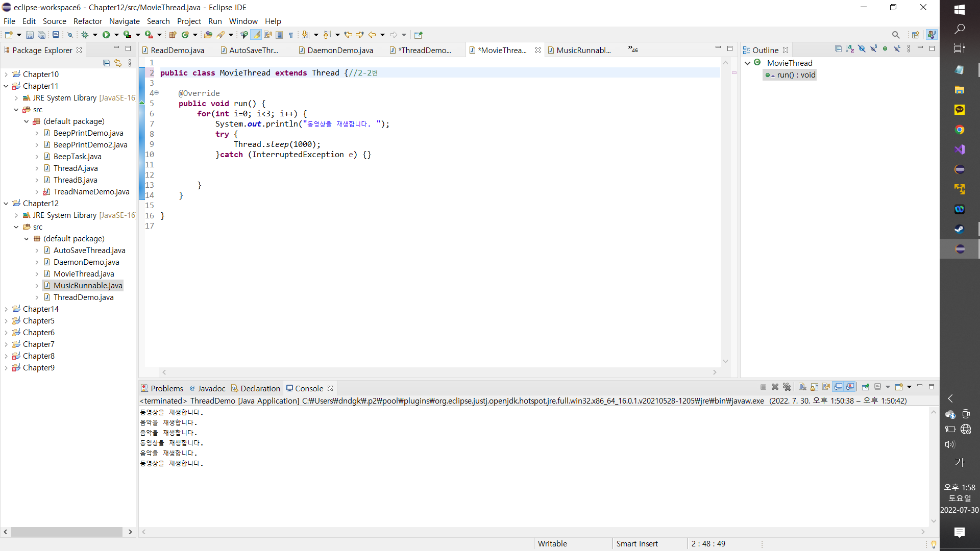
Task: Open Chrome from the Windows taskbar
Action: pyautogui.click(x=960, y=130)
